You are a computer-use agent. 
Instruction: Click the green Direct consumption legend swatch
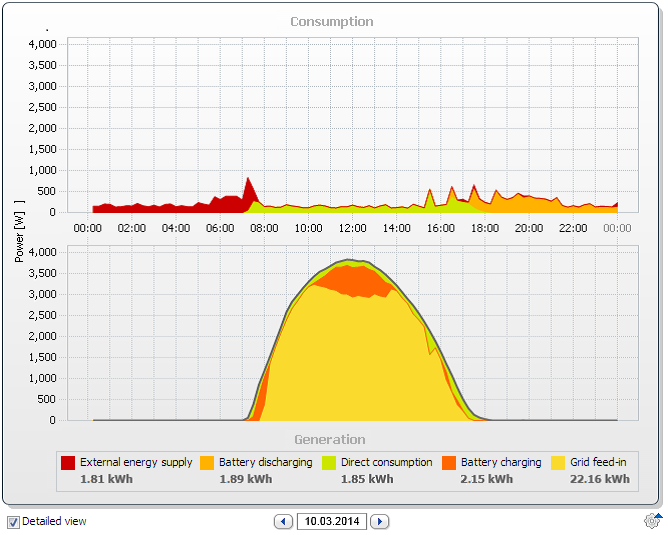tap(329, 463)
